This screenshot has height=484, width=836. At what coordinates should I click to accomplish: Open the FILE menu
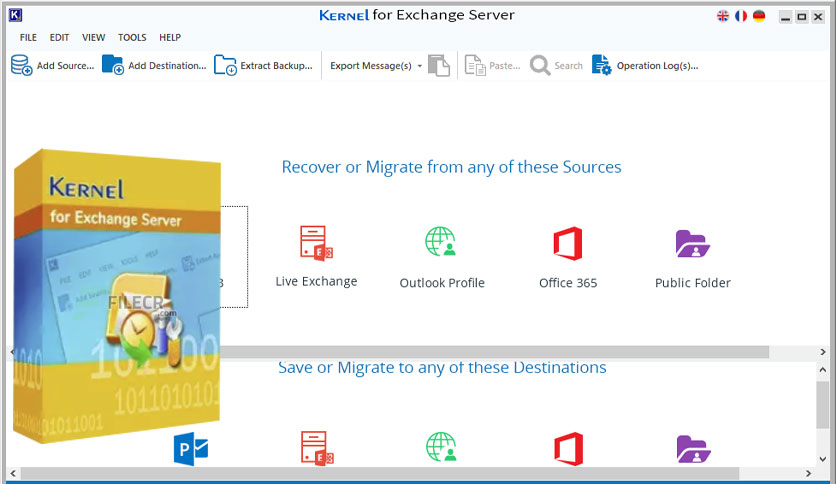tap(28, 37)
